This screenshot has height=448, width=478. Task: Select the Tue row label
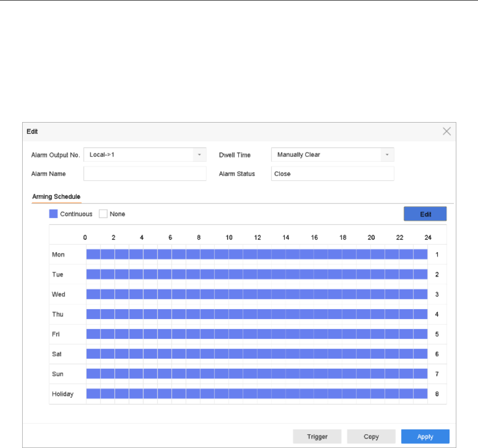point(58,274)
